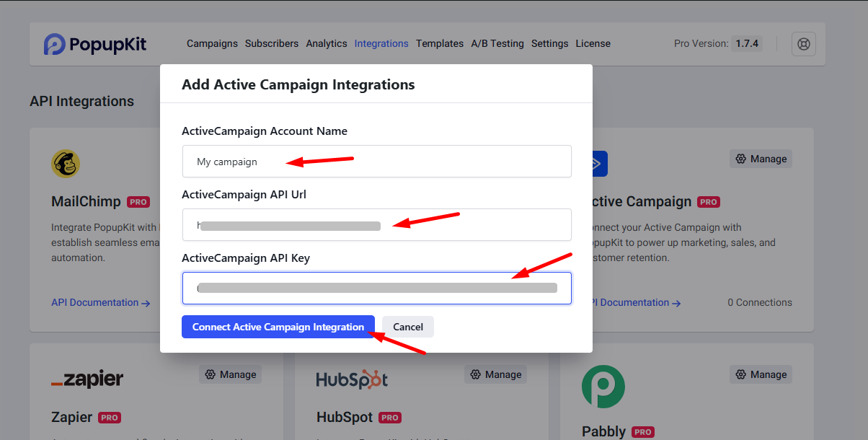The width and height of the screenshot is (868, 440).
Task: Open the Subscribers section
Action: 272,43
